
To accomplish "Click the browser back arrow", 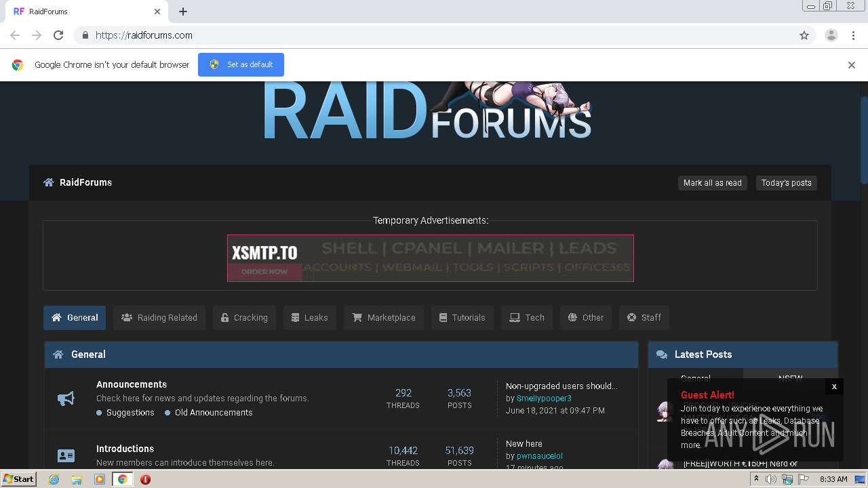I will (x=15, y=35).
